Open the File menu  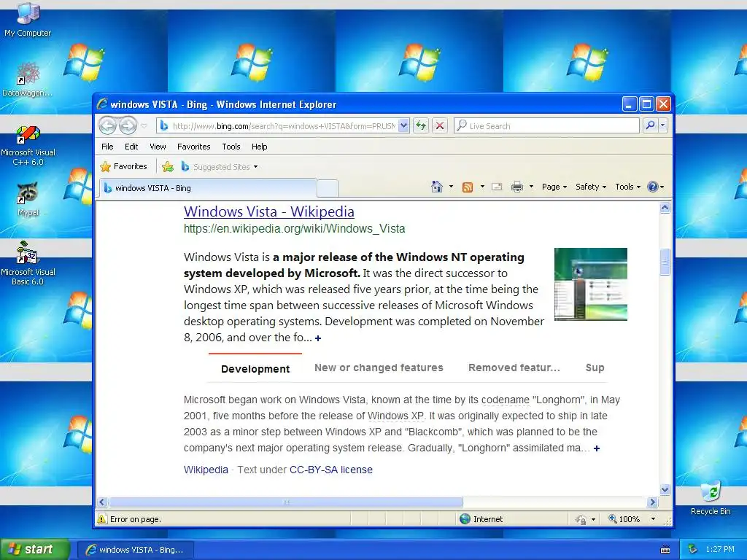pyautogui.click(x=107, y=147)
